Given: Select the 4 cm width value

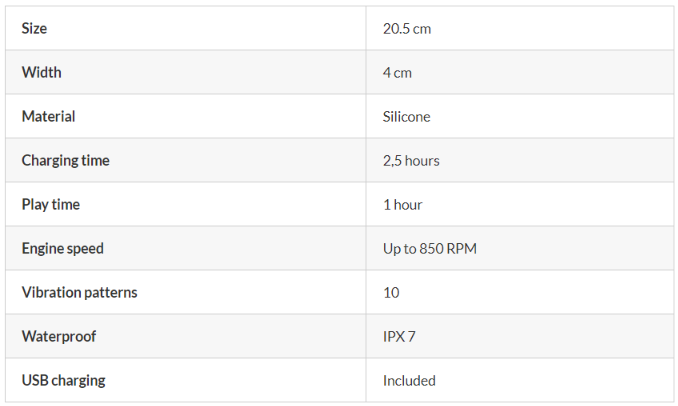Looking at the screenshot, I should pyautogui.click(x=397, y=73).
